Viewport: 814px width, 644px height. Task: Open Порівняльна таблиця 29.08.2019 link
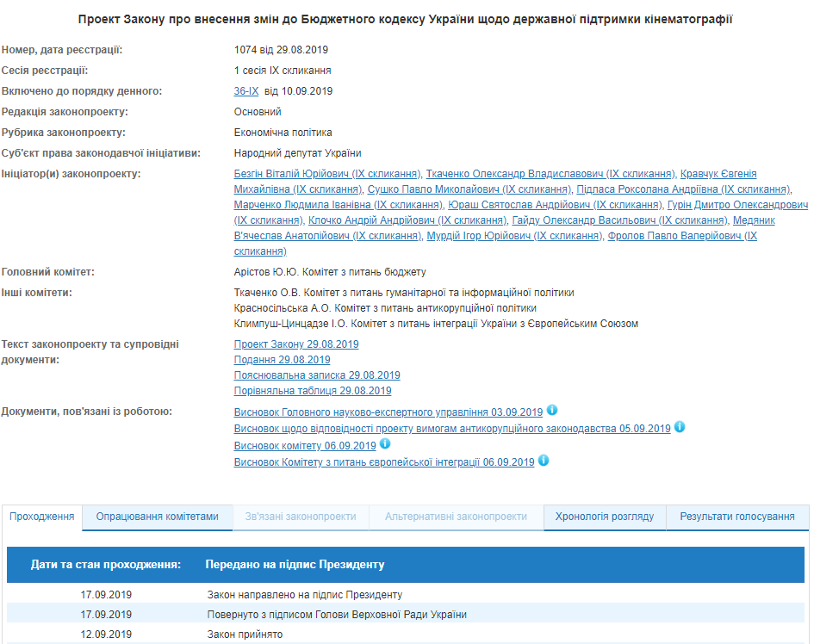coord(313,391)
